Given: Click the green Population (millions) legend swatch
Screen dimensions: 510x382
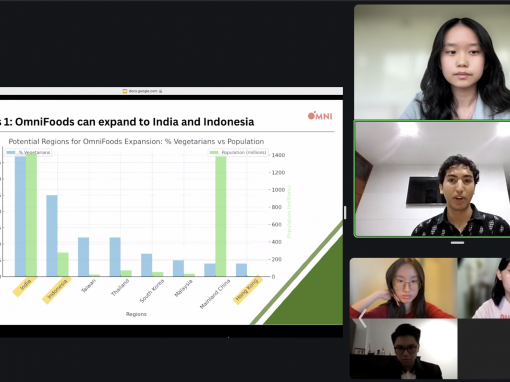Looking at the screenshot, I should click(214, 152).
